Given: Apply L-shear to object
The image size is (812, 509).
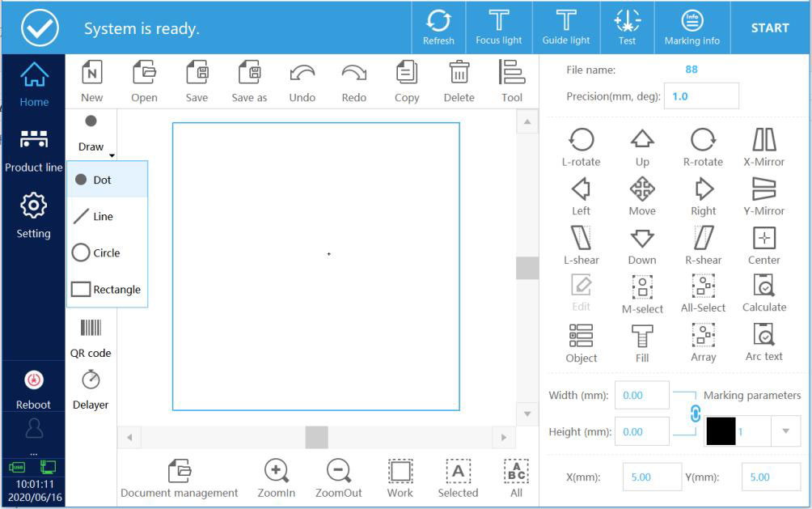Looking at the screenshot, I should pyautogui.click(x=581, y=245).
